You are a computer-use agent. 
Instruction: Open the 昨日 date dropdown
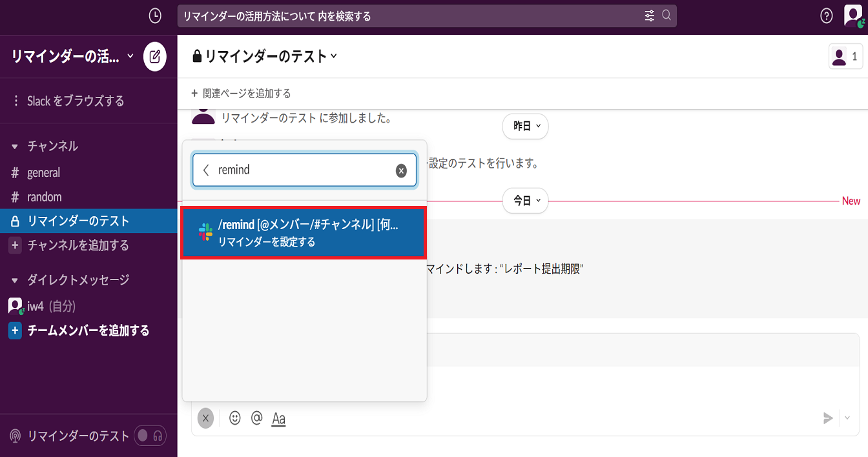click(x=525, y=127)
